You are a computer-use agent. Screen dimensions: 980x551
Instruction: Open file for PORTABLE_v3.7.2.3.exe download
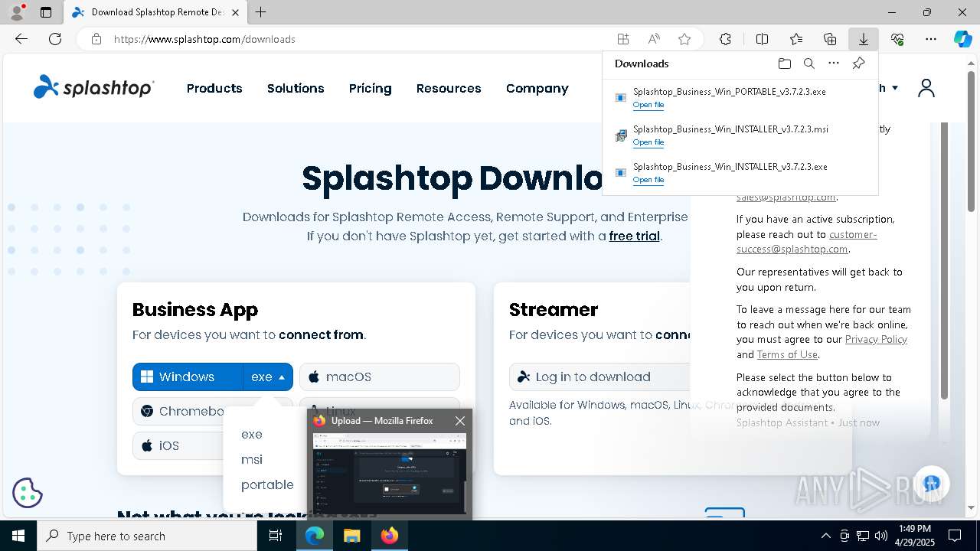(648, 105)
